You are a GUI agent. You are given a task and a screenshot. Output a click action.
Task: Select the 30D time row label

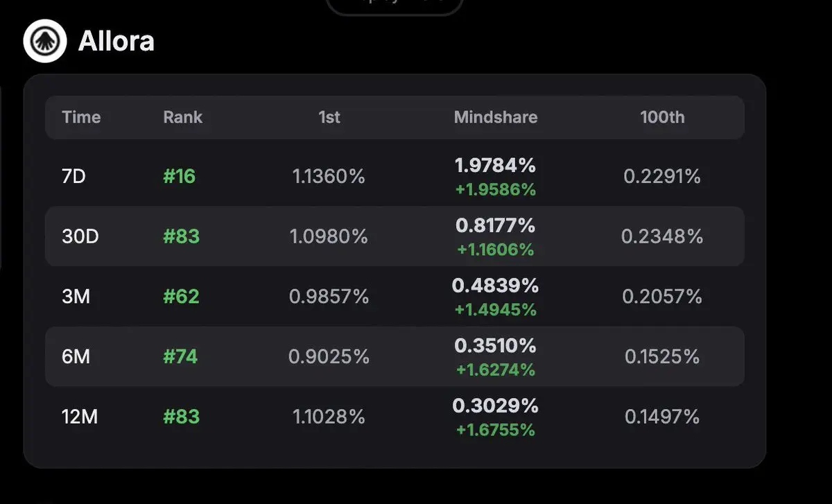(80, 236)
